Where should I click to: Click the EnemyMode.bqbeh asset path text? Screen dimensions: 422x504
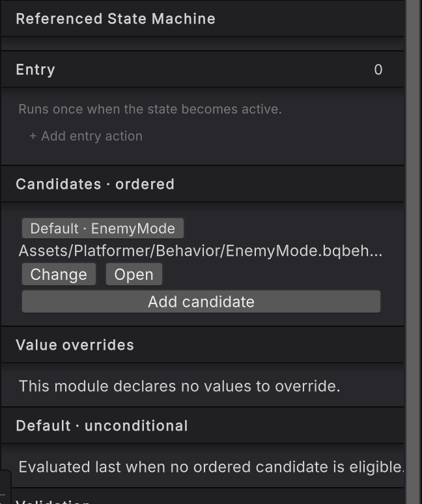201,251
